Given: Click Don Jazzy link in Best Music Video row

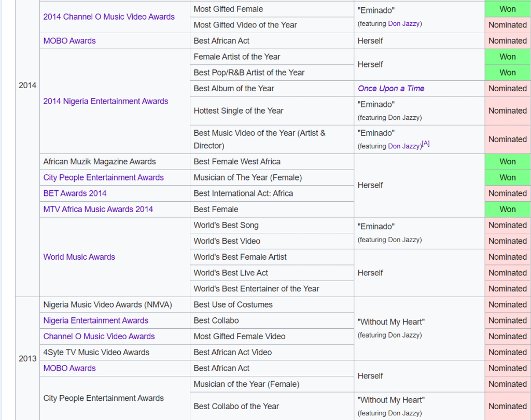Looking at the screenshot, I should (404, 146).
